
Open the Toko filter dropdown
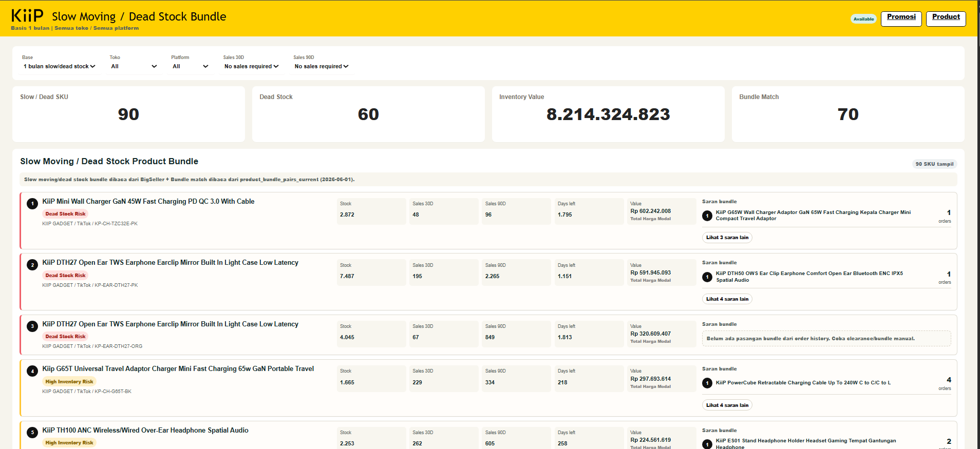pos(134,66)
